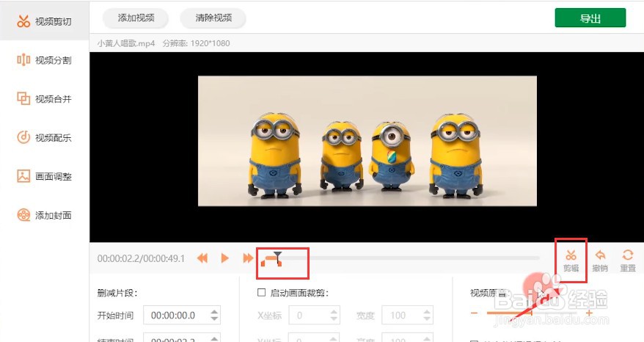The width and height of the screenshot is (644, 342).
Task: Click the 宽度 stepper up arrow
Action: point(427,312)
